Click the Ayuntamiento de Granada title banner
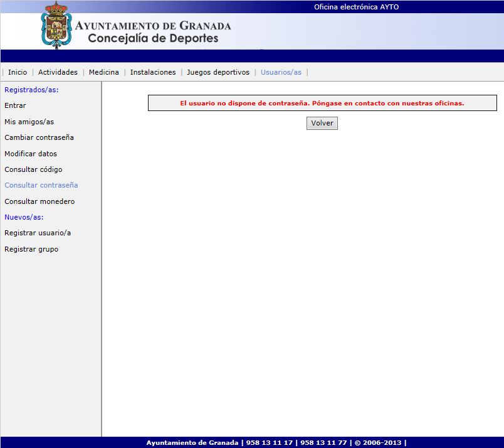 click(153, 26)
